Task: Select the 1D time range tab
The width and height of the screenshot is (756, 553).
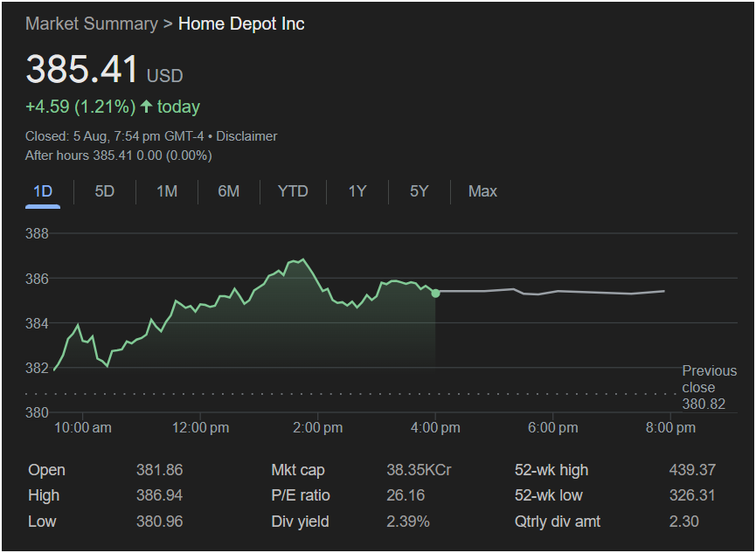Action: tap(43, 191)
